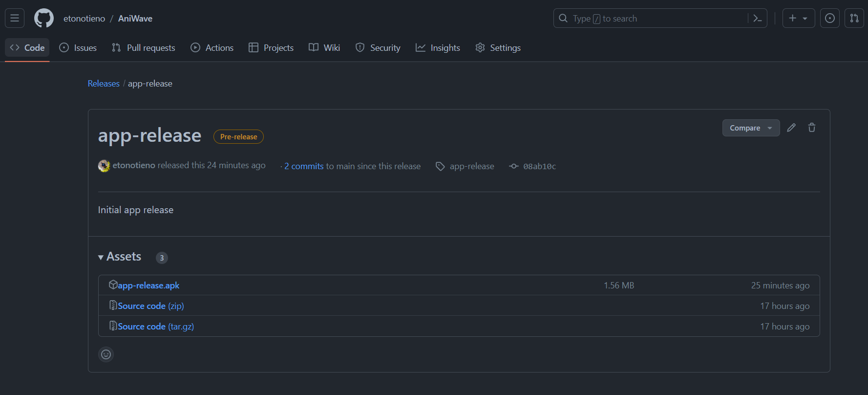Screen dimensions: 868x395
Task: Edit this release with the pencil icon
Action: (x=791, y=128)
